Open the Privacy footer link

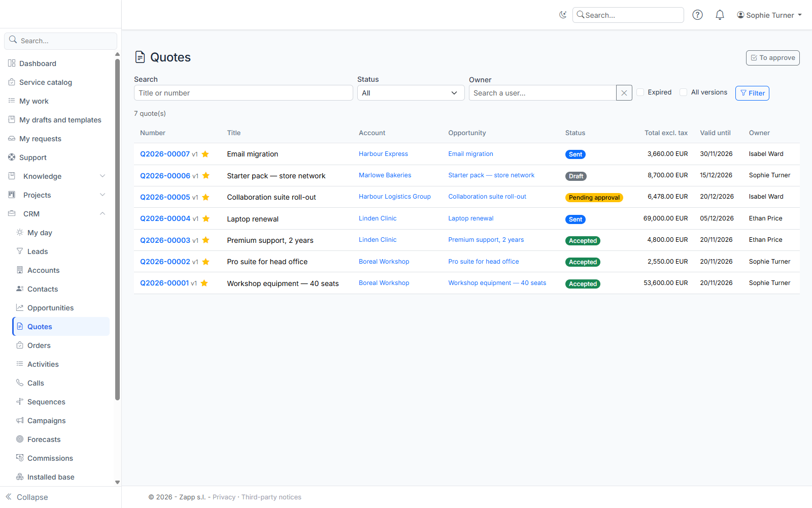(x=224, y=497)
